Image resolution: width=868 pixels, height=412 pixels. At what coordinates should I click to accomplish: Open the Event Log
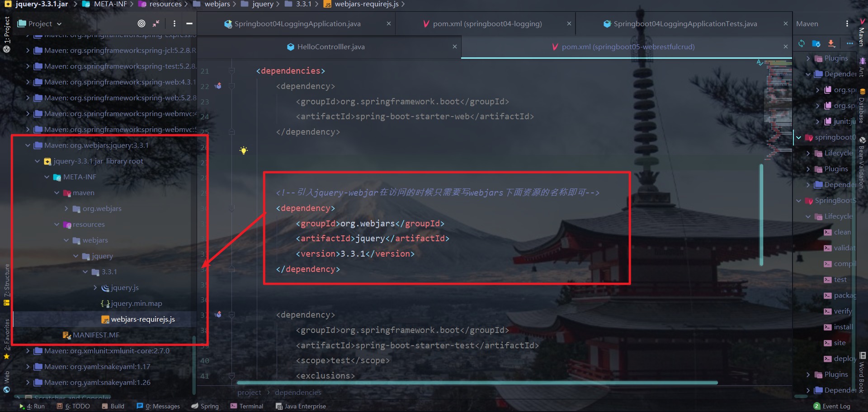[x=832, y=406]
